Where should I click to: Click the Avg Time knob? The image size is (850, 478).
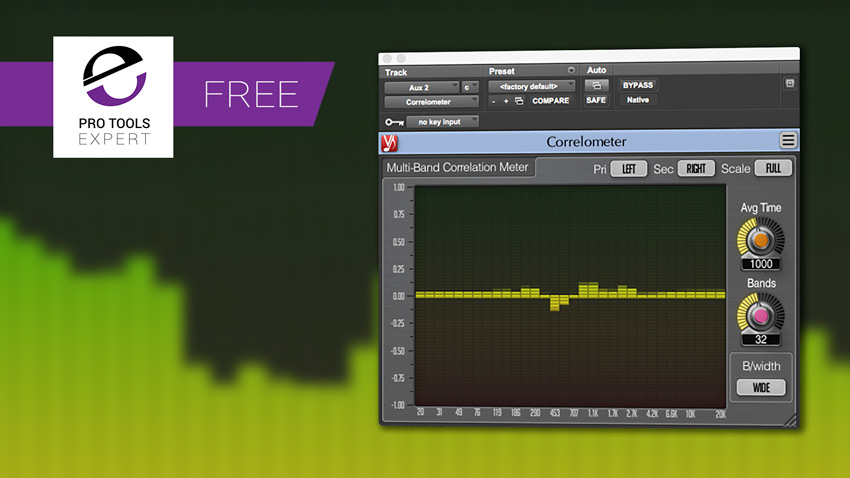point(761,240)
